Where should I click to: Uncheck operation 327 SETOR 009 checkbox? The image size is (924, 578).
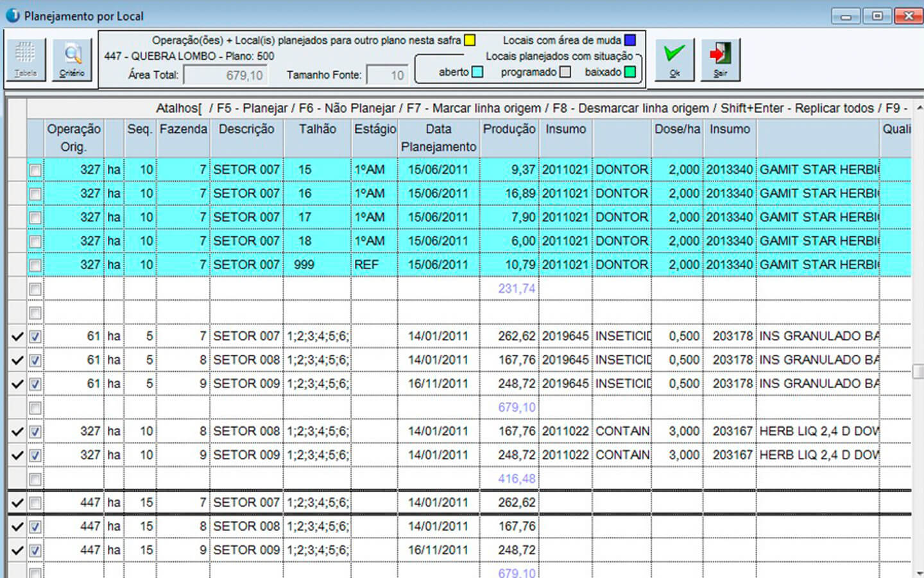[35, 455]
